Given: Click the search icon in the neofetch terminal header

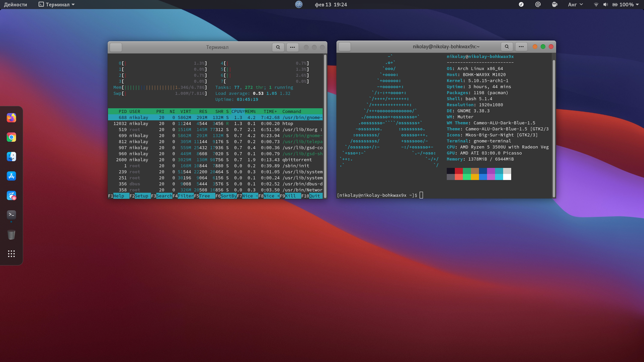Looking at the screenshot, I should (507, 47).
